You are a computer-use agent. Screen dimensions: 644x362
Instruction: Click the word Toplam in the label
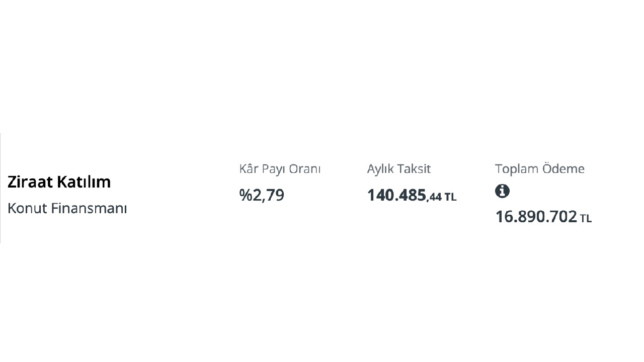(x=516, y=169)
